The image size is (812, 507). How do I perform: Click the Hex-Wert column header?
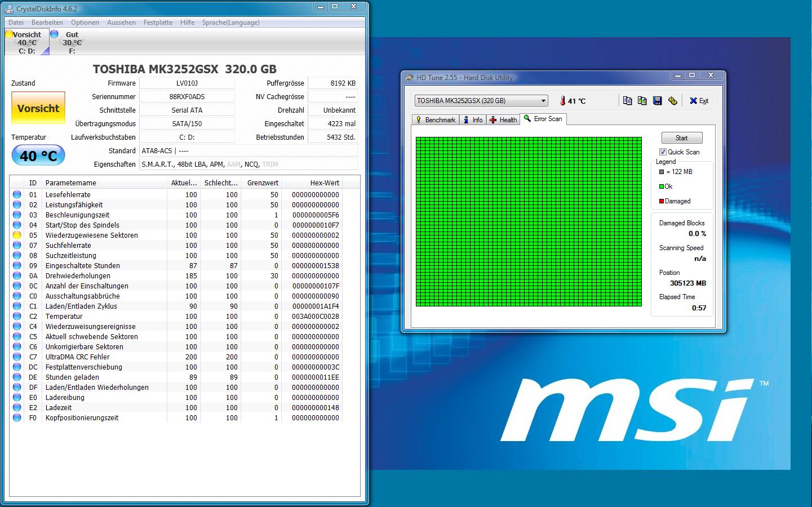click(x=311, y=183)
